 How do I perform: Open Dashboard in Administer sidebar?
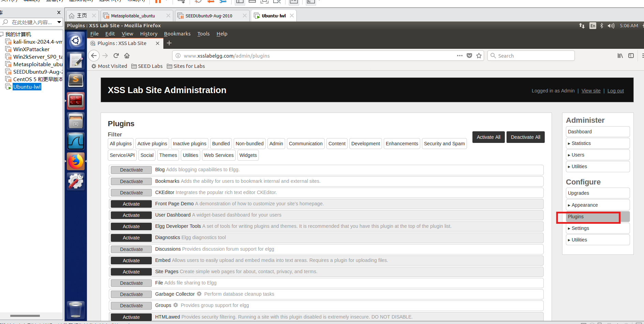pos(598,132)
